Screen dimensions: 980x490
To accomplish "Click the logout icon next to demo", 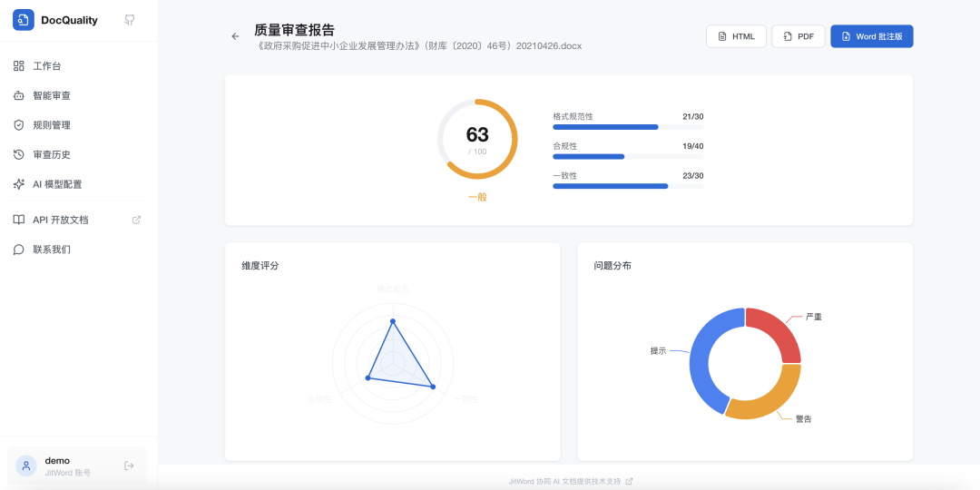I will [130, 465].
